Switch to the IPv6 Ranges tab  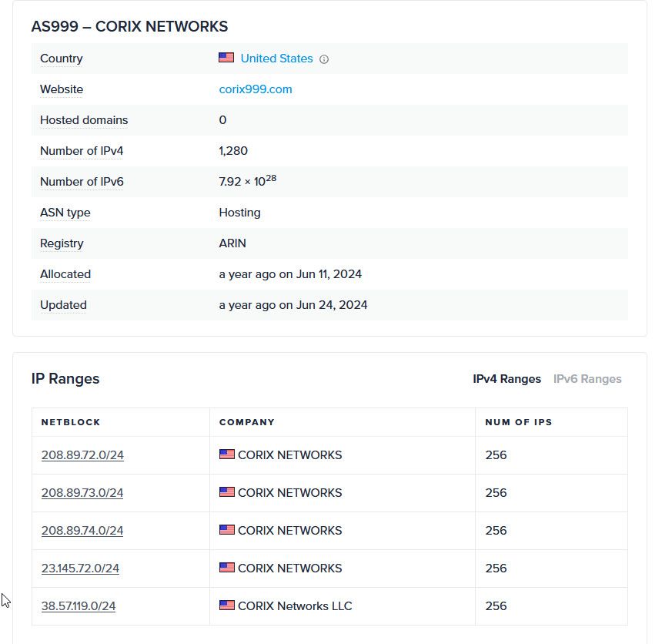(587, 379)
